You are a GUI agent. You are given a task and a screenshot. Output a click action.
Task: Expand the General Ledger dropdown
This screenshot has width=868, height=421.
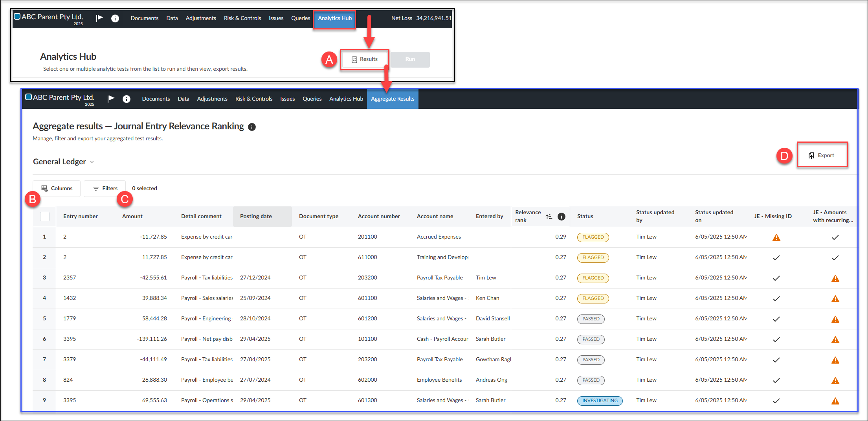[x=63, y=162]
